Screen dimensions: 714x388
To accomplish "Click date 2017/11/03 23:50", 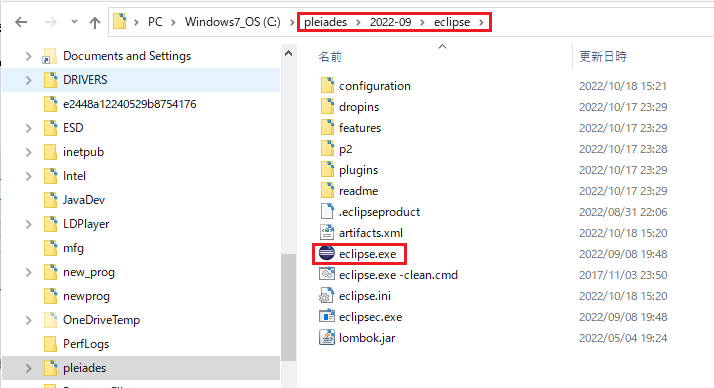I will [623, 275].
